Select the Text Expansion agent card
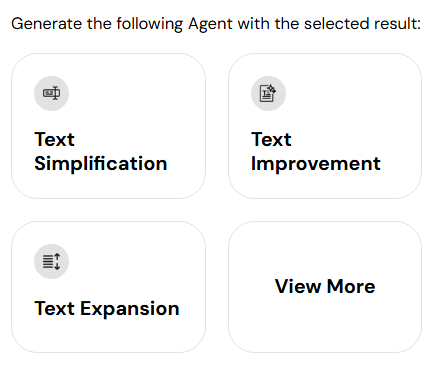Viewport: 433px width, 366px height. coord(108,287)
